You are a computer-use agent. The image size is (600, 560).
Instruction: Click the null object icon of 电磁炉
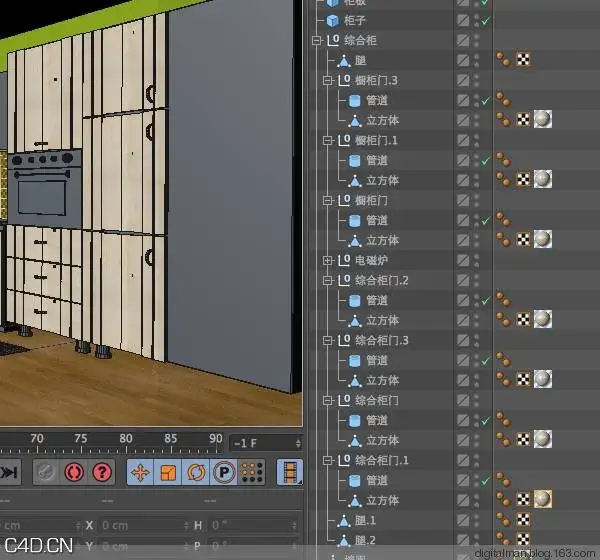tap(344, 260)
